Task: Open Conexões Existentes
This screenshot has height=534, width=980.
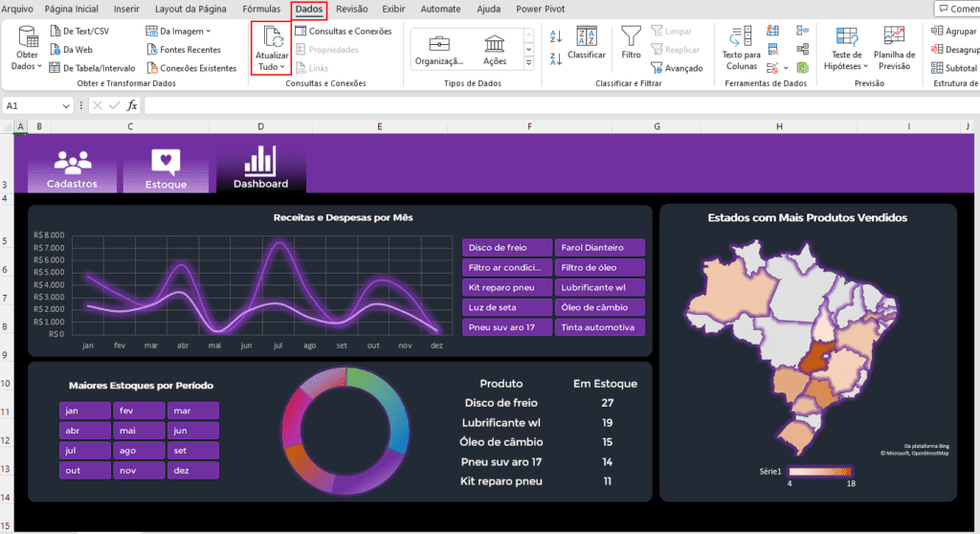Action: [191, 68]
